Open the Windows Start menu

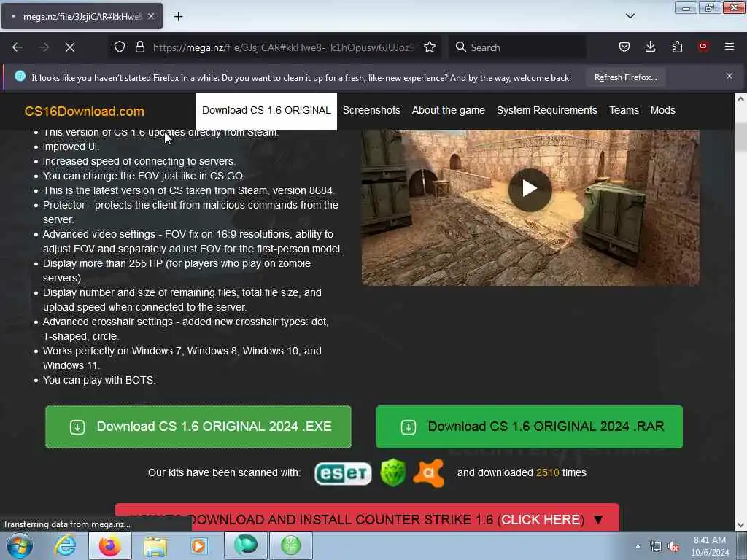click(20, 545)
